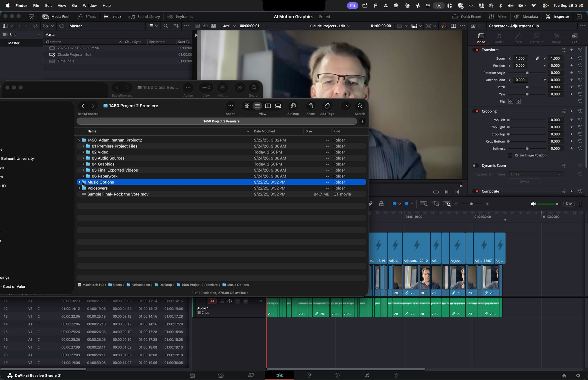Click the Share icon in Finder toolbar
588x380 pixels.
click(311, 106)
